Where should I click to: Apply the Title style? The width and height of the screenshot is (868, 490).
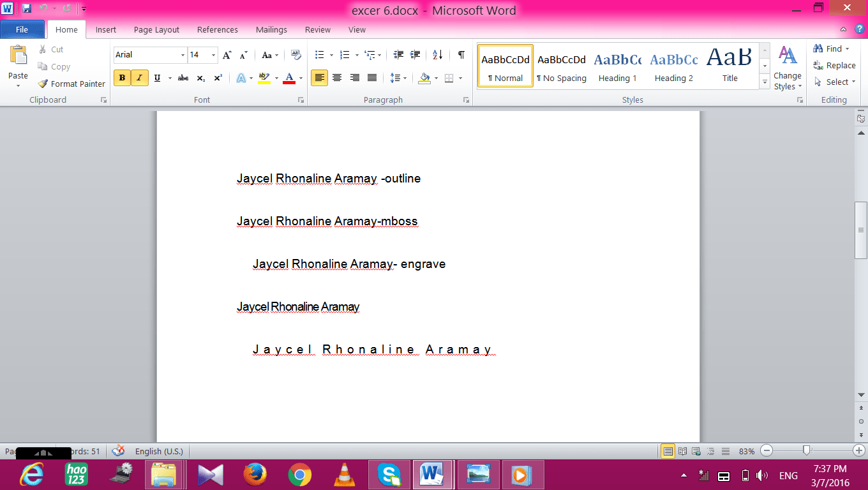coord(730,66)
